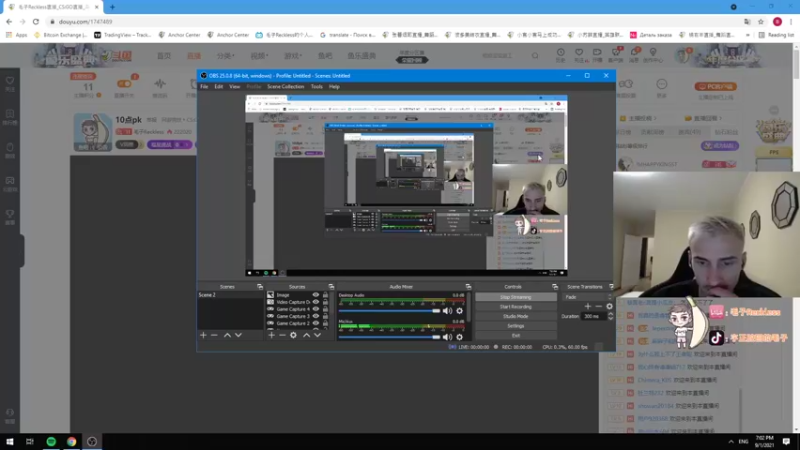The image size is (800, 450).
Task: Click Exit button in OBS Controls
Action: click(x=516, y=336)
